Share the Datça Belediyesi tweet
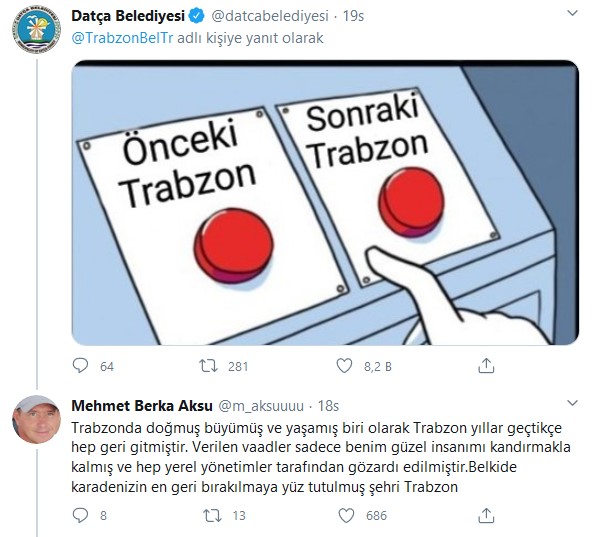594x537 pixels. 486,365
